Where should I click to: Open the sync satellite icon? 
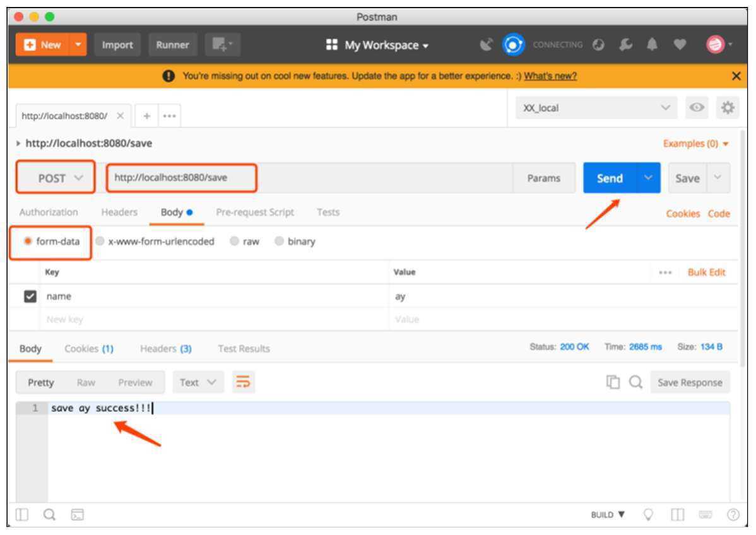pyautogui.click(x=487, y=45)
